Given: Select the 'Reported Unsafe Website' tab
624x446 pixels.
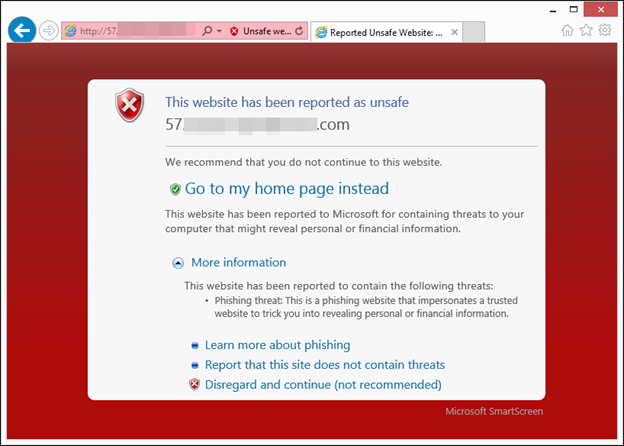Looking at the screenshot, I should [x=386, y=32].
